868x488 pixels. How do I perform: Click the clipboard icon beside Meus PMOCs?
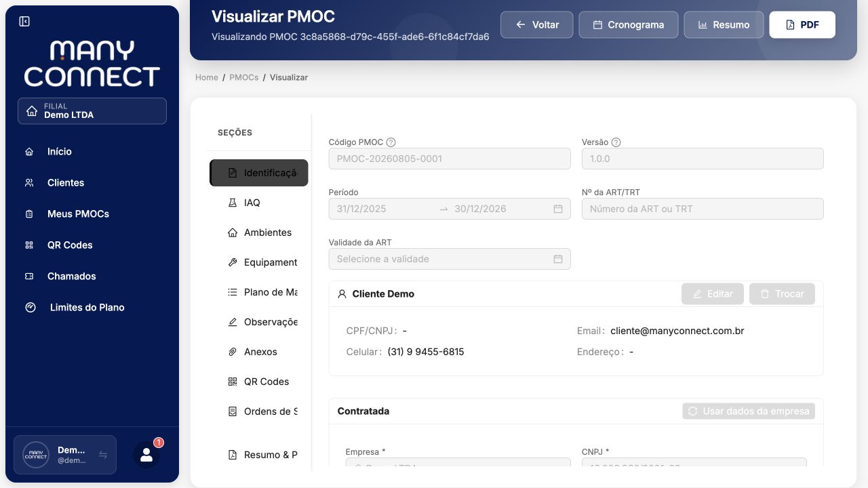click(29, 214)
